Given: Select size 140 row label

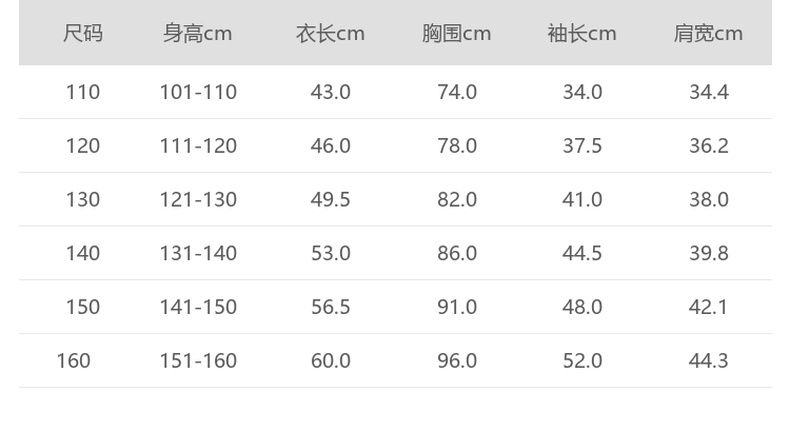Looking at the screenshot, I should [x=83, y=253].
